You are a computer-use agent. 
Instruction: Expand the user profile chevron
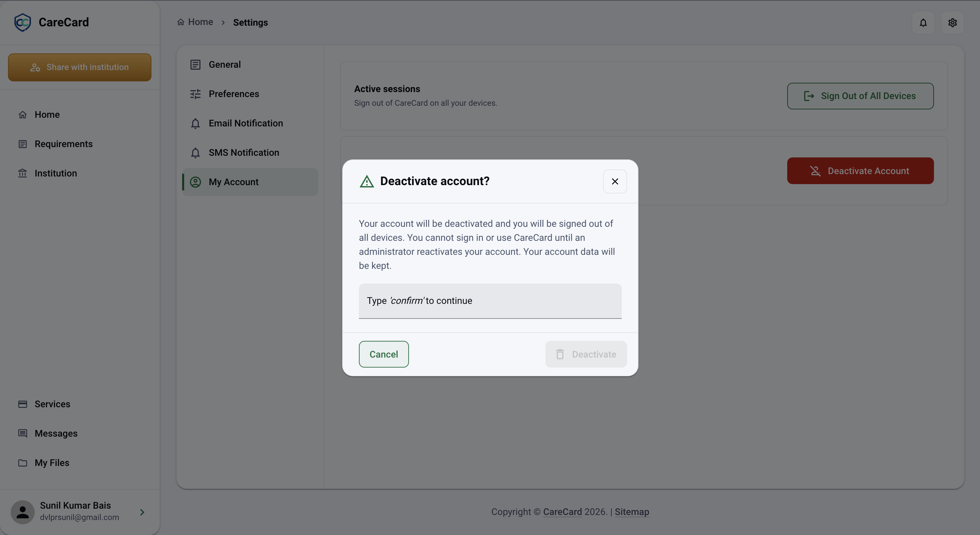[x=142, y=512]
